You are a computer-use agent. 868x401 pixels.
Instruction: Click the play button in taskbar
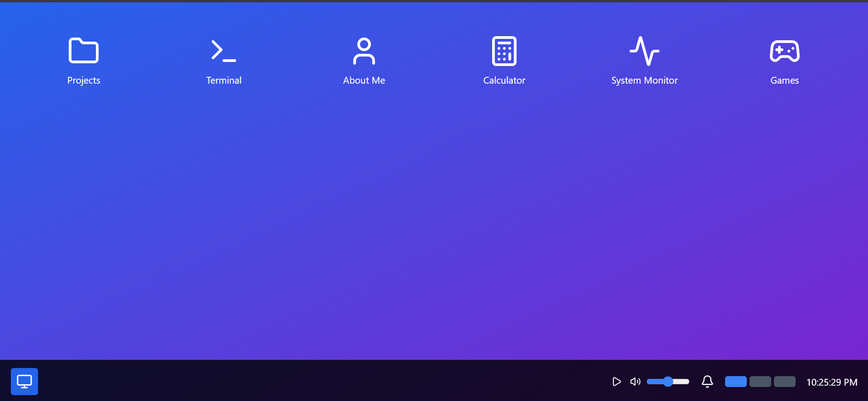(616, 382)
